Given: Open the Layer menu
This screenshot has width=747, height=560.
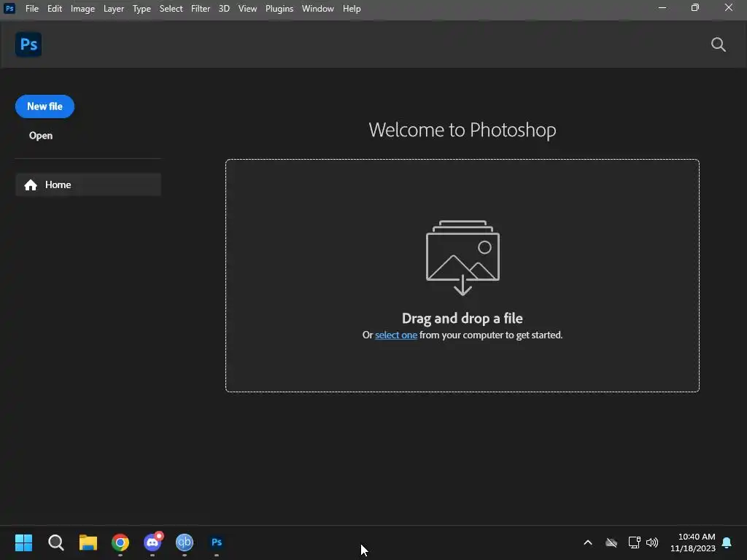Looking at the screenshot, I should [113, 9].
